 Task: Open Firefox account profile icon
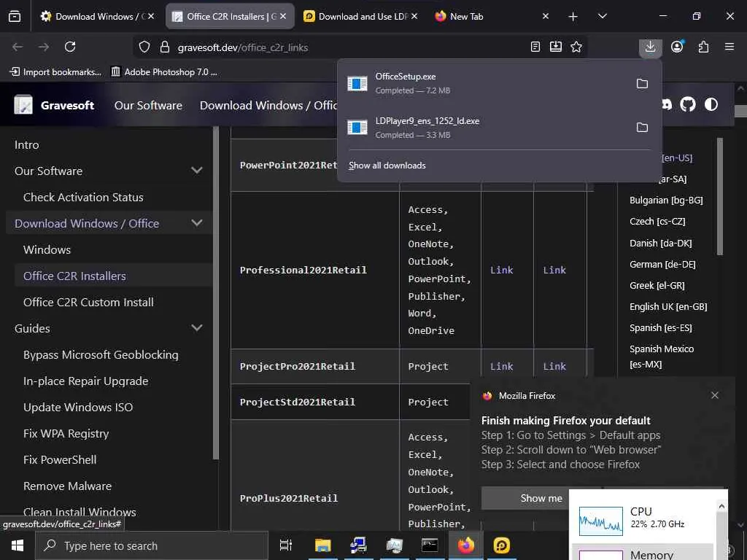point(677,47)
